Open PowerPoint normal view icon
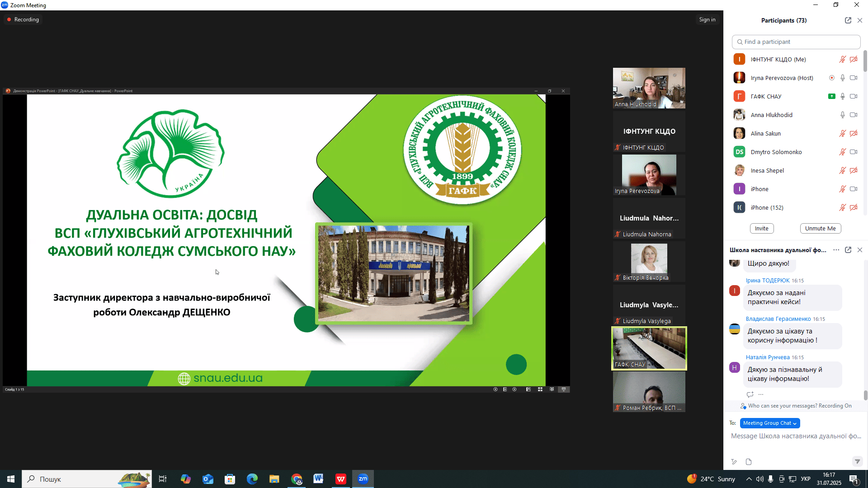Viewport: 868px width, 488px height. tap(528, 389)
